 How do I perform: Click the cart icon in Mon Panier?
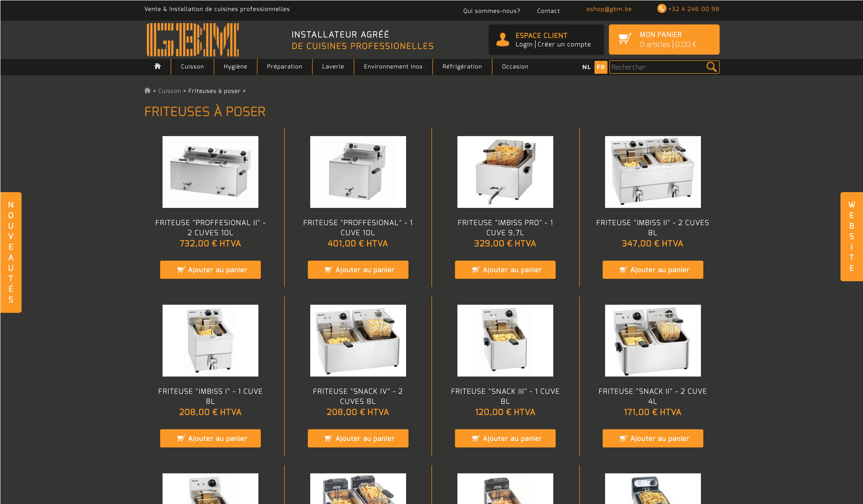(624, 39)
